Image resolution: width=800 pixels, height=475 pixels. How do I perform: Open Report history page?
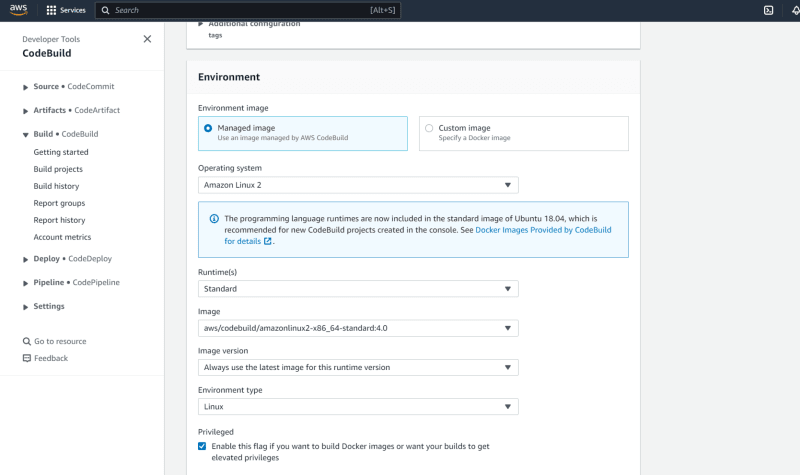pos(59,220)
